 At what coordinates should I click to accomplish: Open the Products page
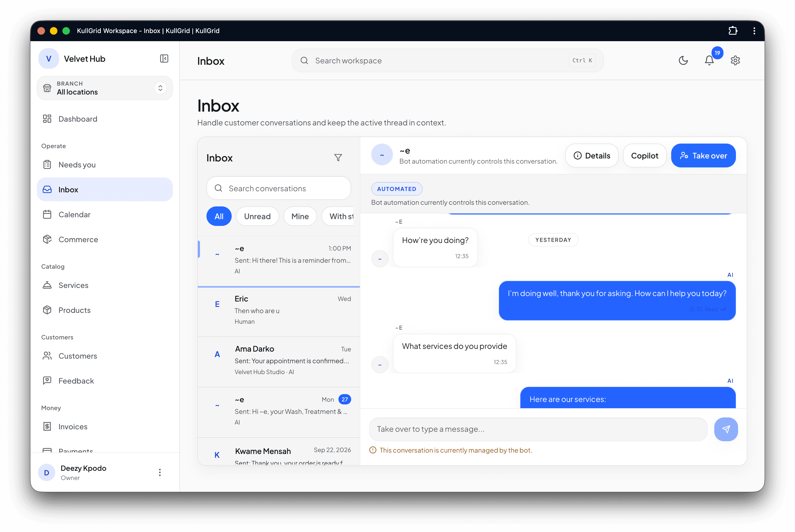[x=105, y=310]
